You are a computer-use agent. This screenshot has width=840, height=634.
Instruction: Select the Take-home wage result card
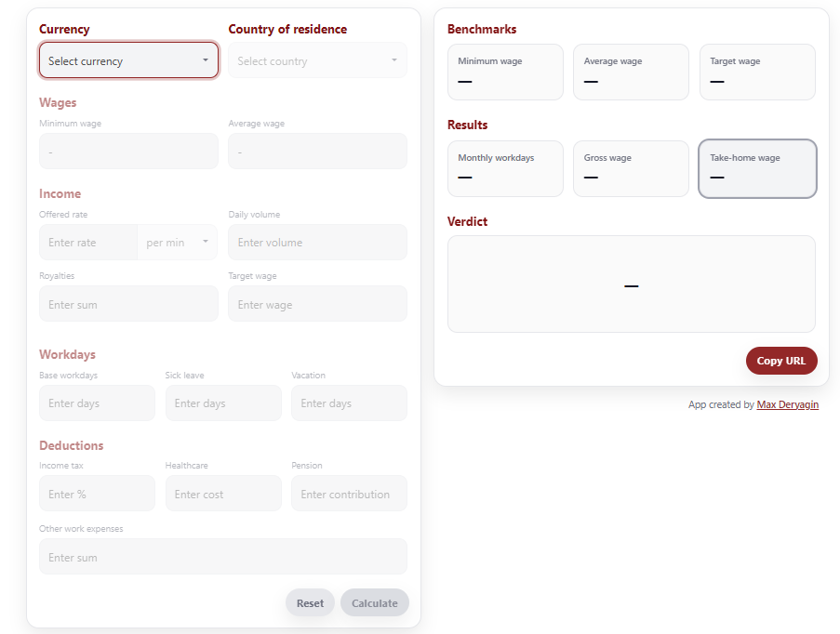click(x=757, y=168)
